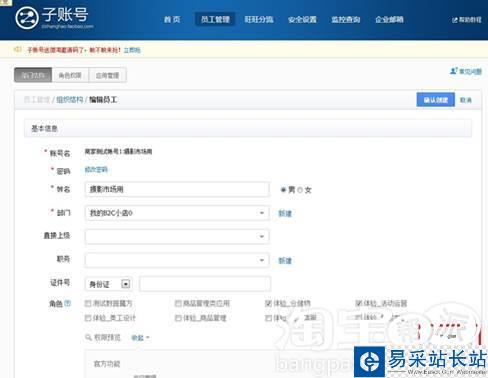Switch to the 部门结构 tab
The height and width of the screenshot is (378, 488).
[33, 75]
